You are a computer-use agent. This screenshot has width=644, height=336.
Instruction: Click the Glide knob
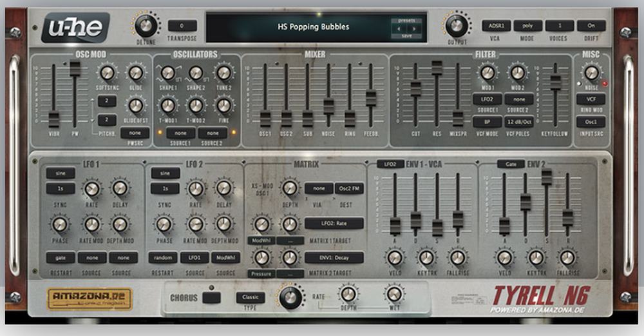pyautogui.click(x=135, y=73)
